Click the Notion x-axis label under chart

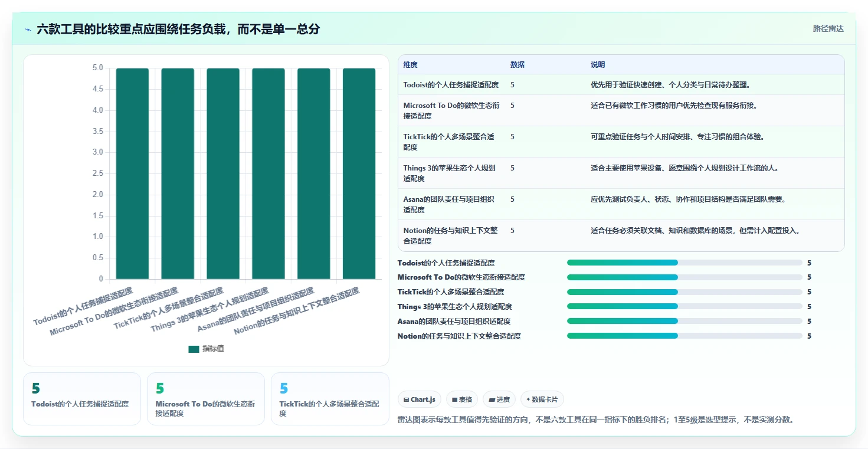click(296, 311)
